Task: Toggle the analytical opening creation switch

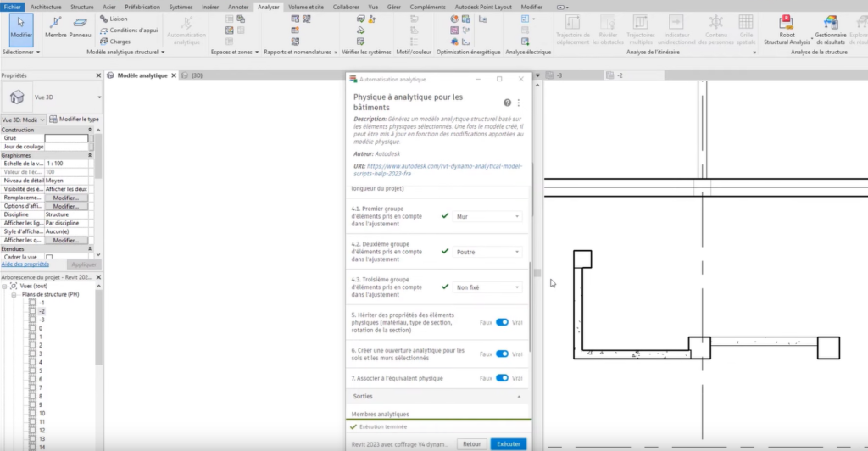Action: [502, 354]
